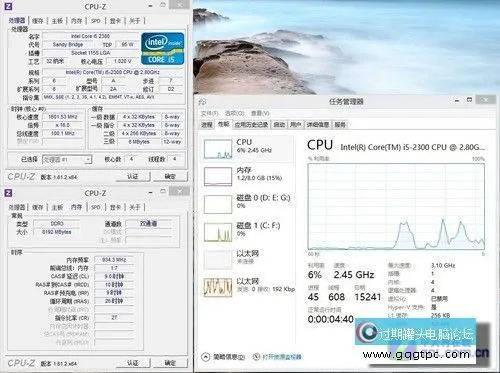The width and height of the screenshot is (500, 373).
Task: Switch to the 进程 tab in Task Manager
Action: point(207,125)
